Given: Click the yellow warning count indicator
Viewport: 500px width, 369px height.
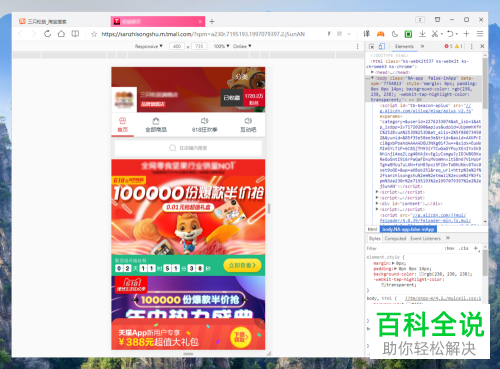Looking at the screenshot, I should point(459,46).
